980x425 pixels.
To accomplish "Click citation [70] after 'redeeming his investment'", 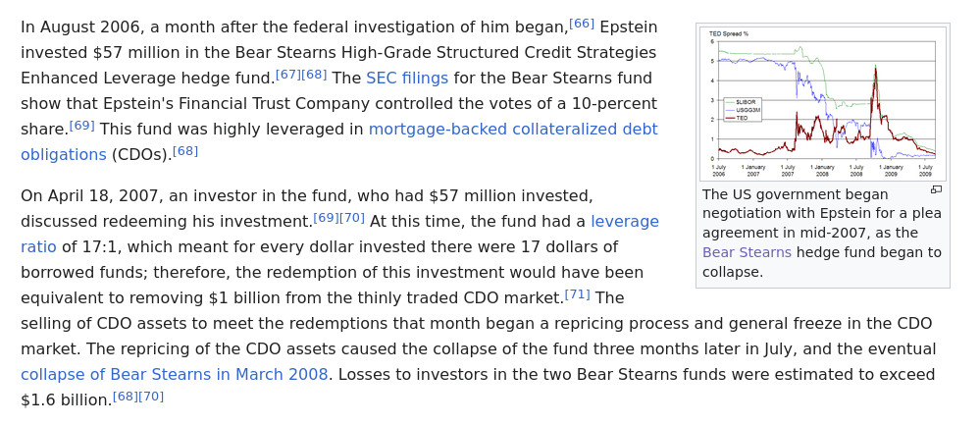I will 351,217.
